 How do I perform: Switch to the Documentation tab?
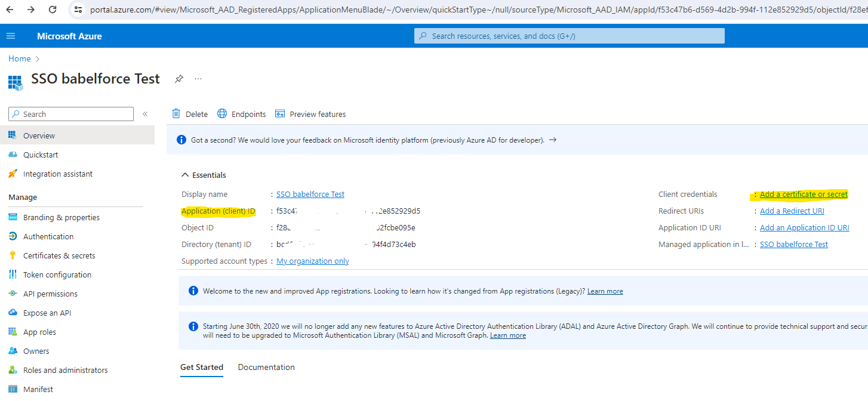point(266,367)
